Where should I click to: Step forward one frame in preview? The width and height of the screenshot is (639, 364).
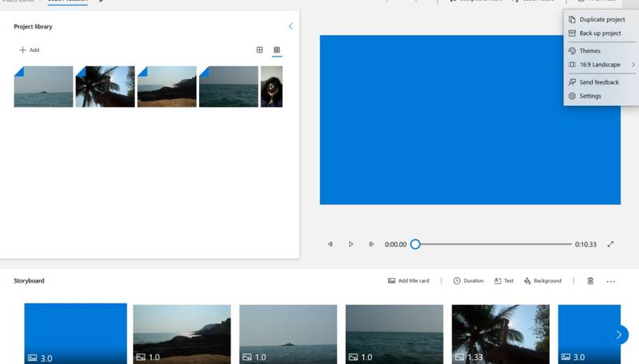coord(371,244)
